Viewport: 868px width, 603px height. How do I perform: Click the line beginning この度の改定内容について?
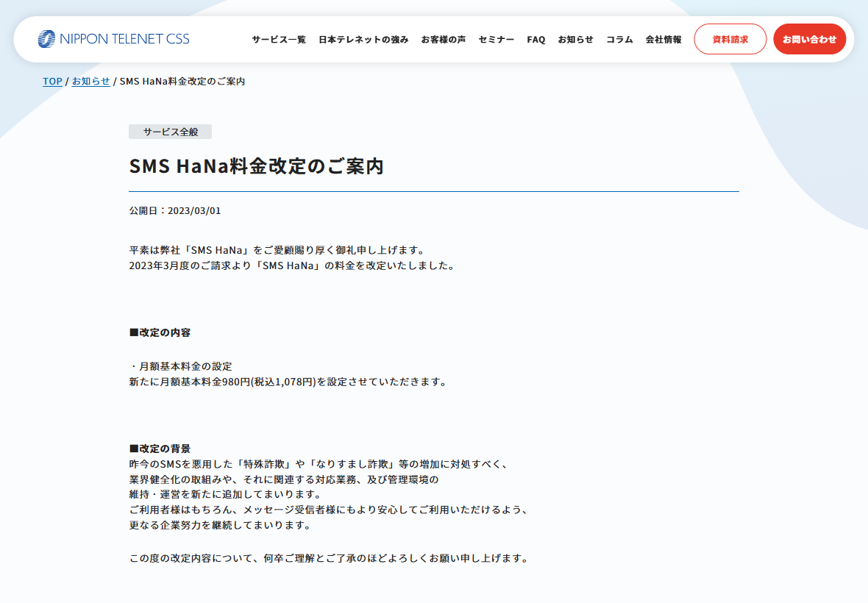pos(330,559)
